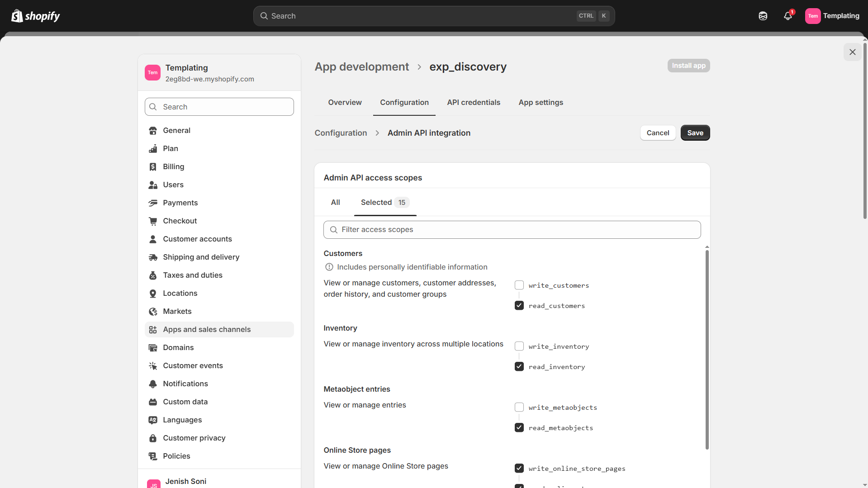The height and width of the screenshot is (488, 868).
Task: Click the Languages icon
Action: coord(153,420)
